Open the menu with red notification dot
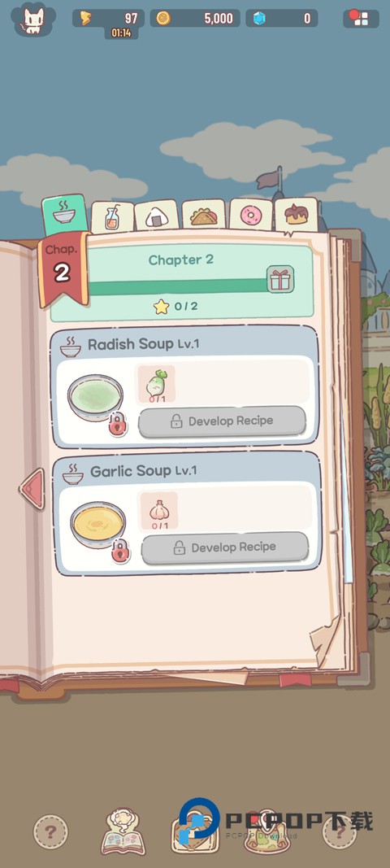 [x=361, y=18]
